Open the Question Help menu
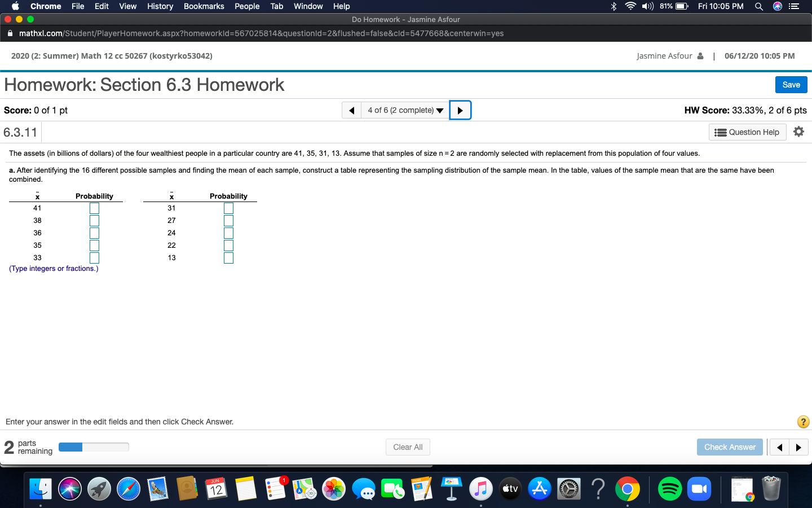Image resolution: width=812 pixels, height=508 pixels. pos(747,132)
